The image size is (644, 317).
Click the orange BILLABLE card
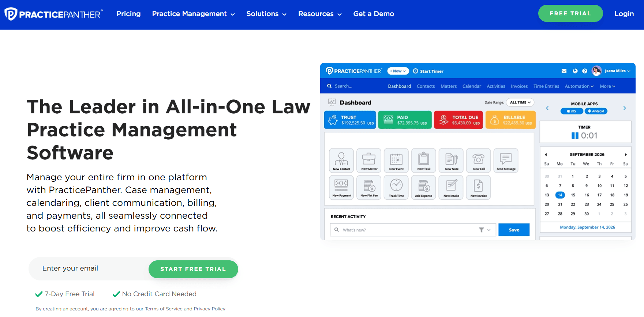point(510,120)
